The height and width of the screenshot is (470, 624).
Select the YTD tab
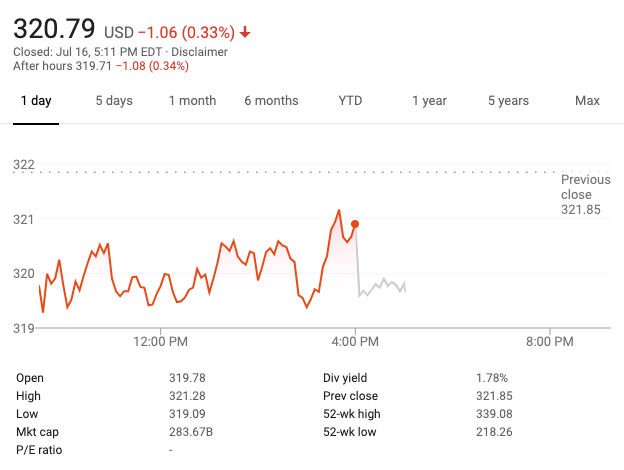click(x=350, y=101)
